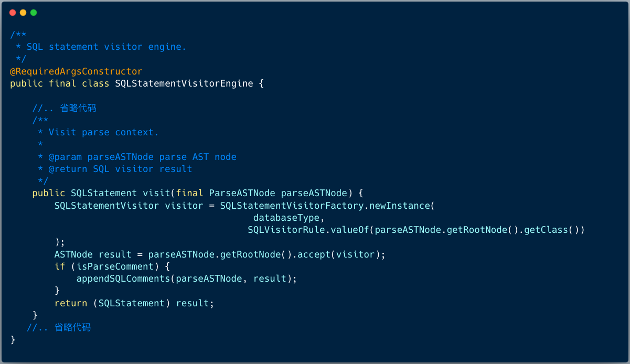Screen dimensions: 630x364
Task: Click the yellow minimize window button
Action: tap(23, 13)
